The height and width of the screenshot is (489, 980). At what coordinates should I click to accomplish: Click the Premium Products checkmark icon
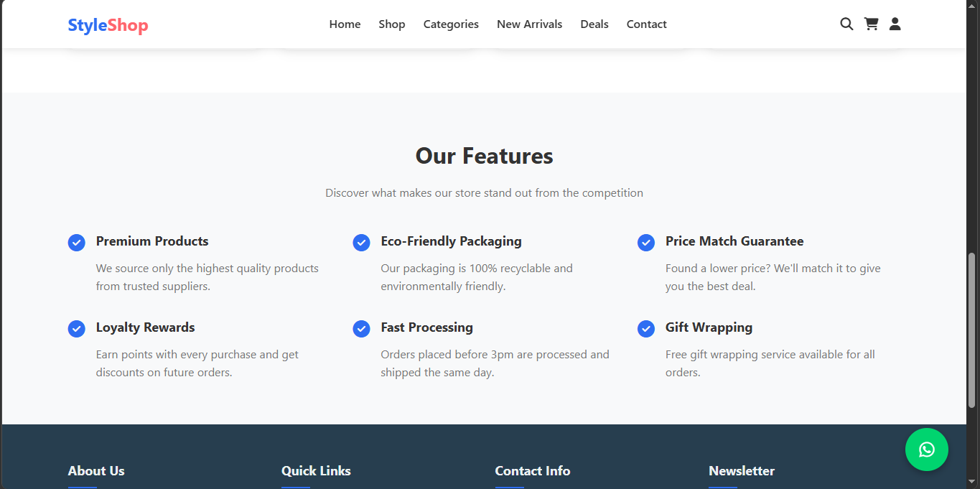tap(77, 243)
